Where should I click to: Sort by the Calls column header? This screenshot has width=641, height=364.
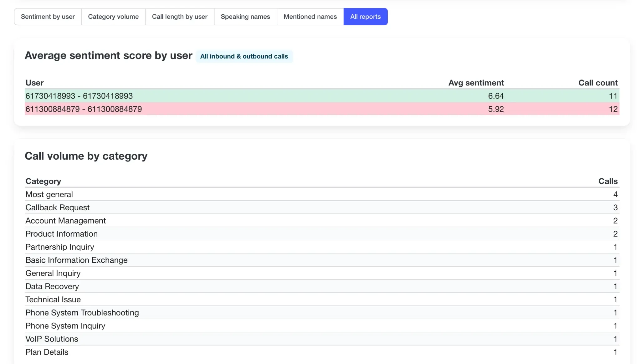608,181
